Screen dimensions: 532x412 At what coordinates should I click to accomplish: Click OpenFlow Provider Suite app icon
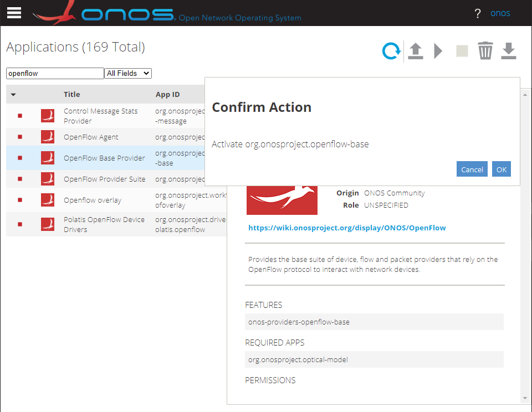[48, 179]
